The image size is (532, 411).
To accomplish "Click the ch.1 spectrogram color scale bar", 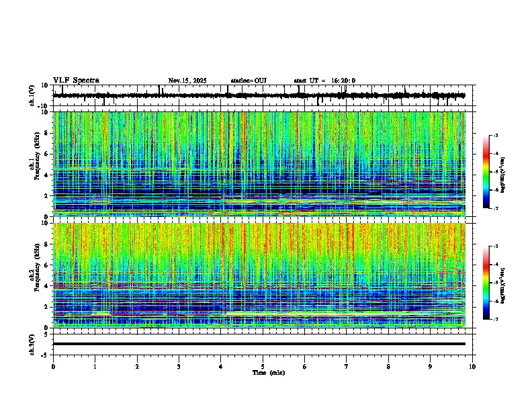I will 486,172.
